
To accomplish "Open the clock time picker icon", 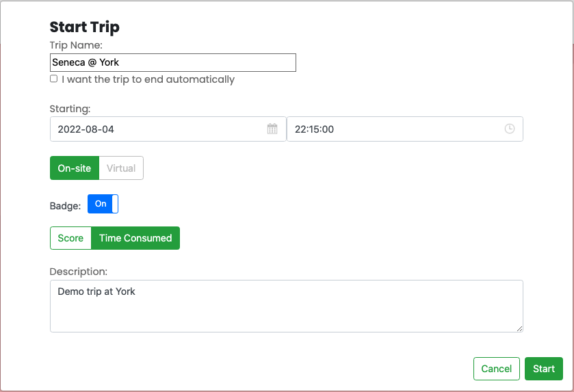I will click(x=509, y=129).
